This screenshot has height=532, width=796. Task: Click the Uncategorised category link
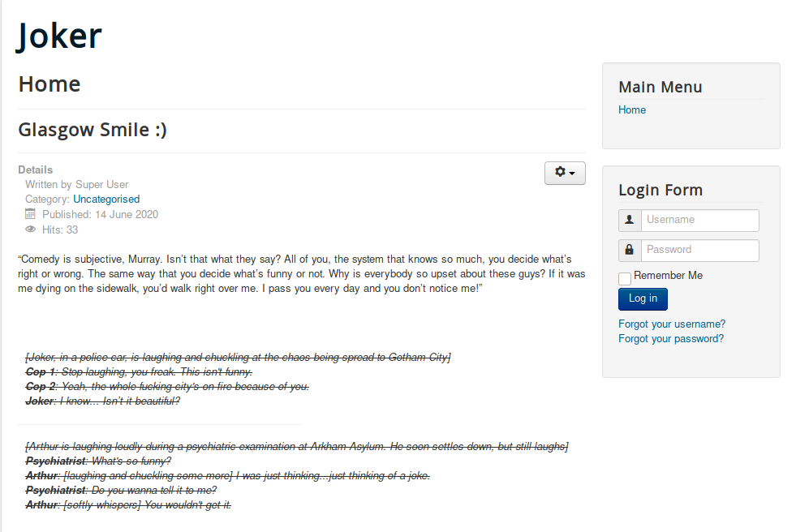coord(106,199)
